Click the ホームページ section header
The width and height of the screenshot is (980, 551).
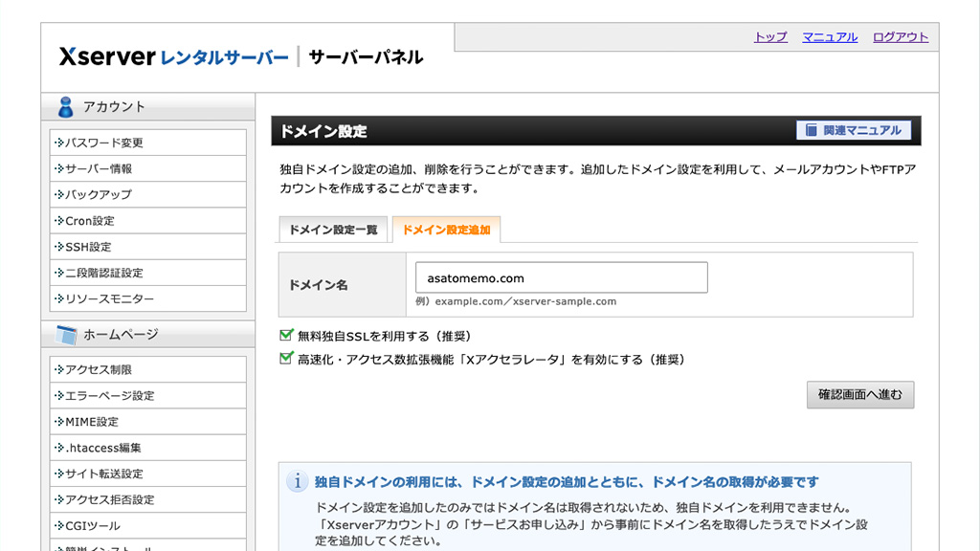(x=148, y=334)
